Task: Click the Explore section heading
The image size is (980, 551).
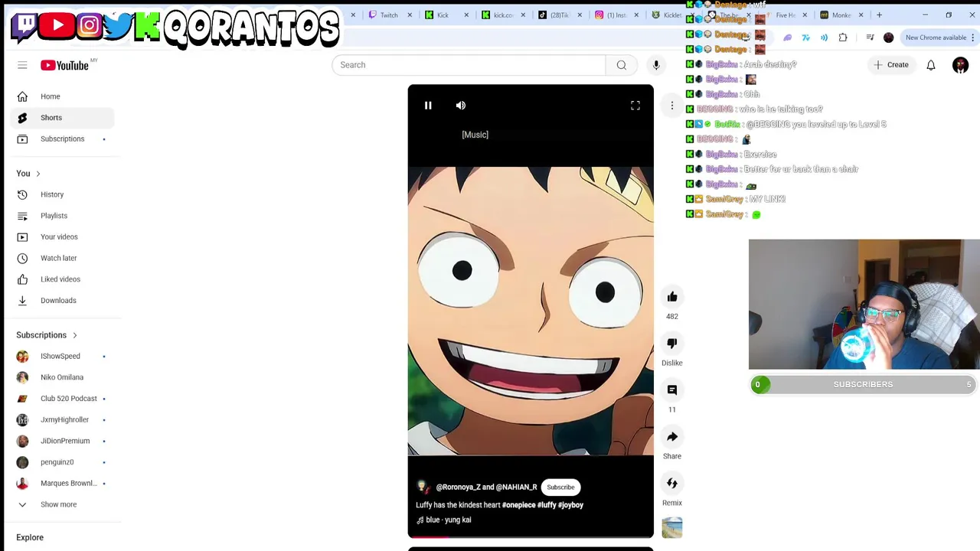Action: 30,537
